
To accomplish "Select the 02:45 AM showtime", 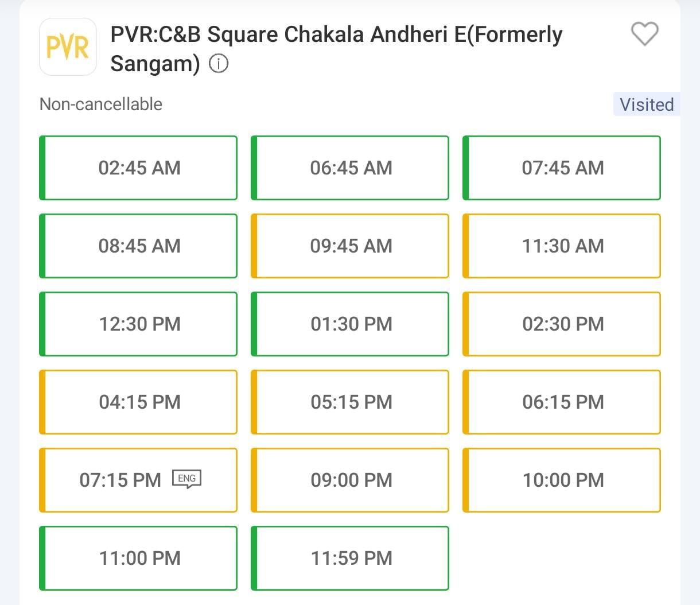I will click(x=138, y=168).
